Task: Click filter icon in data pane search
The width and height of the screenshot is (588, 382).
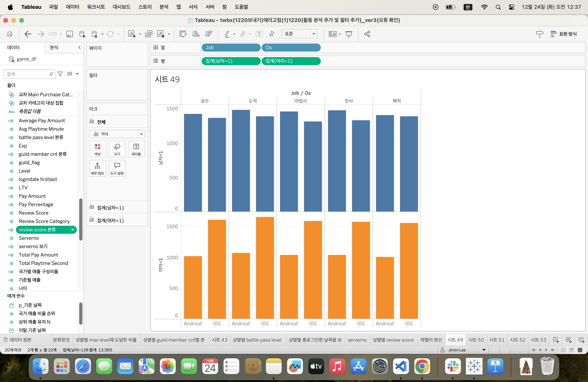Action: click(x=60, y=74)
